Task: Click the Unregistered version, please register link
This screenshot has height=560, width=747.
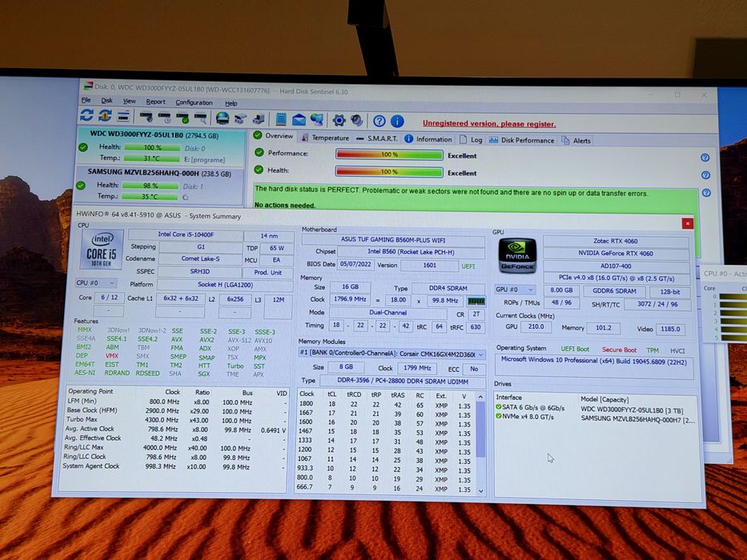Action: click(489, 124)
